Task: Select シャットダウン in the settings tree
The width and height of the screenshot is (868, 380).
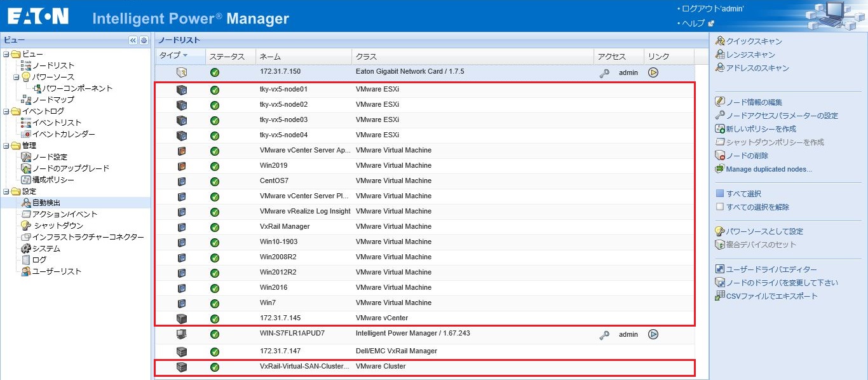Action: [x=58, y=226]
